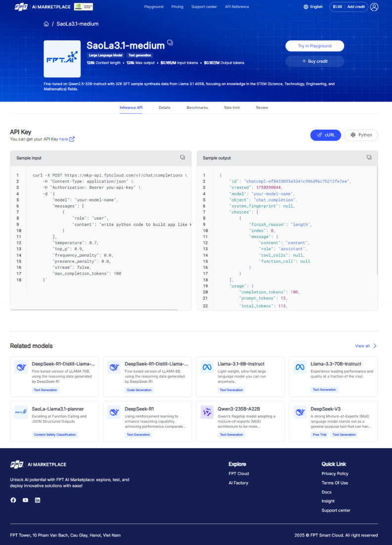Open API Reference in top navigation
The height and width of the screenshot is (545, 392).
(237, 6)
